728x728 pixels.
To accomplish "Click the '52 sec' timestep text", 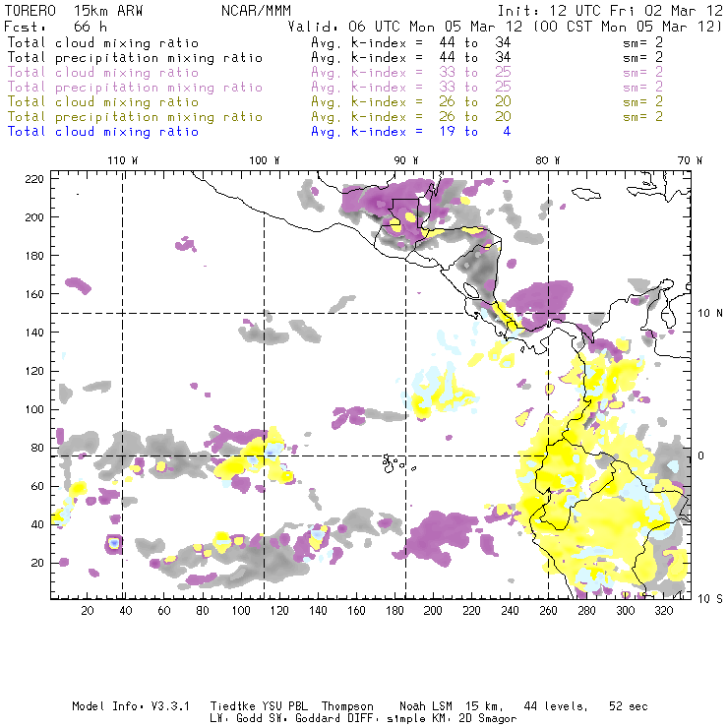I will coord(629,706).
